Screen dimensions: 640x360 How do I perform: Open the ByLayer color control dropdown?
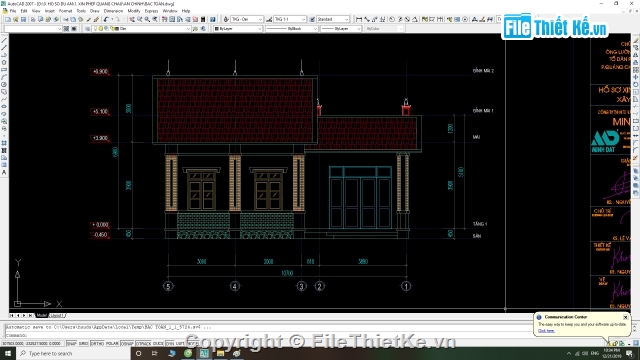point(238,29)
